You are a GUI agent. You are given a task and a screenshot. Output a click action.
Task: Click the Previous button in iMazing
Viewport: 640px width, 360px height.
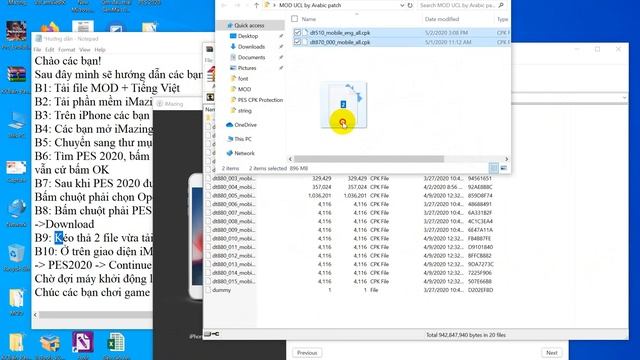[307, 353]
